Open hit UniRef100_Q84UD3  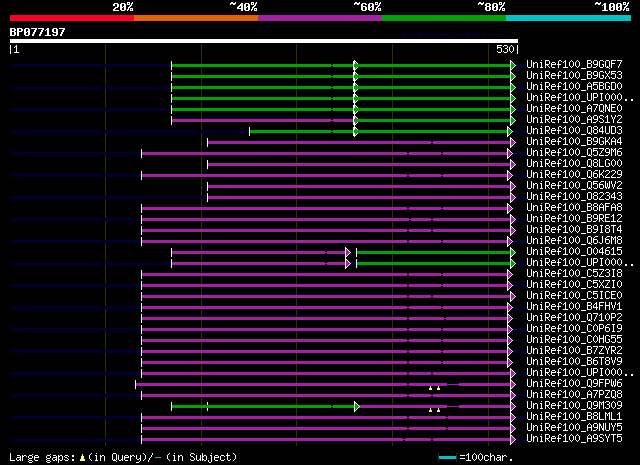(x=574, y=131)
